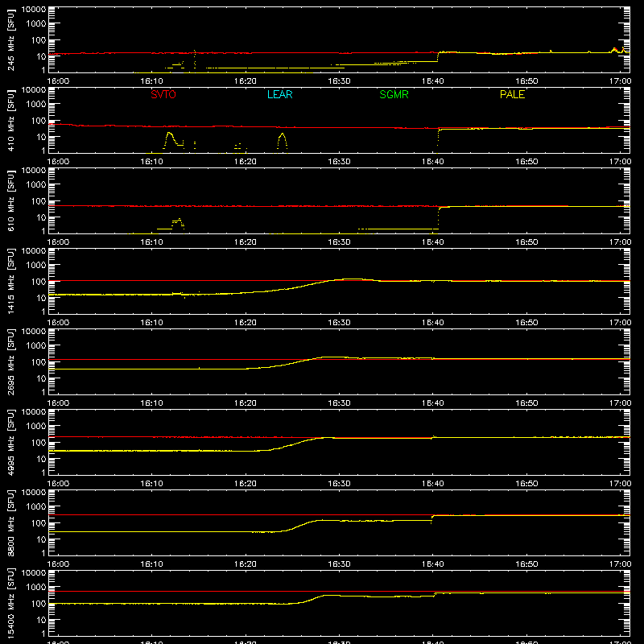Click the 10 tick of the 1415 MHz panel

point(41,298)
